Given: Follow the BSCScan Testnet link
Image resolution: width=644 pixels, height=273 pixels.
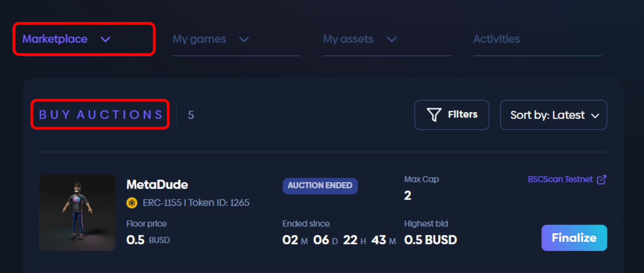Looking at the screenshot, I should click(560, 179).
